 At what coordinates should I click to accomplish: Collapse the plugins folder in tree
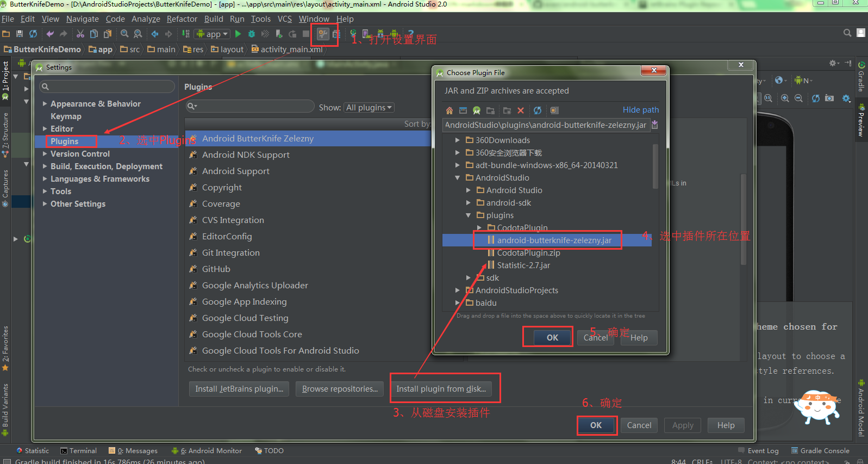[468, 215]
